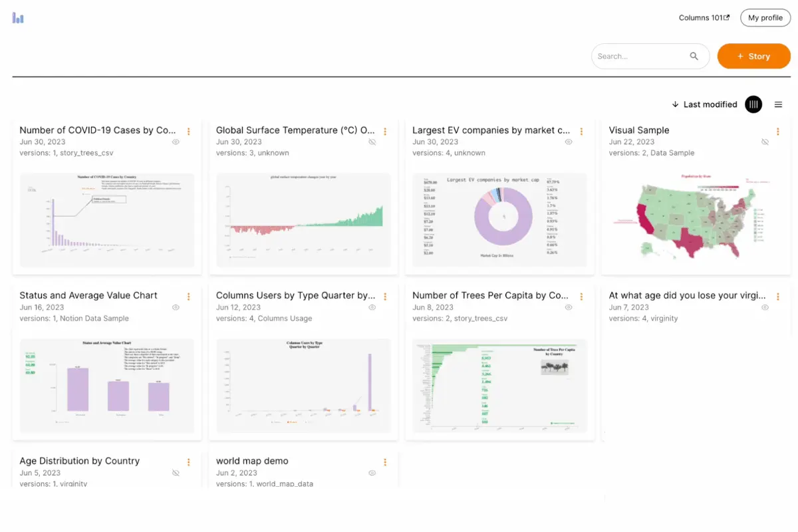Toggle visibility of world map demo story
This screenshot has height=532, width=798.
(372, 473)
